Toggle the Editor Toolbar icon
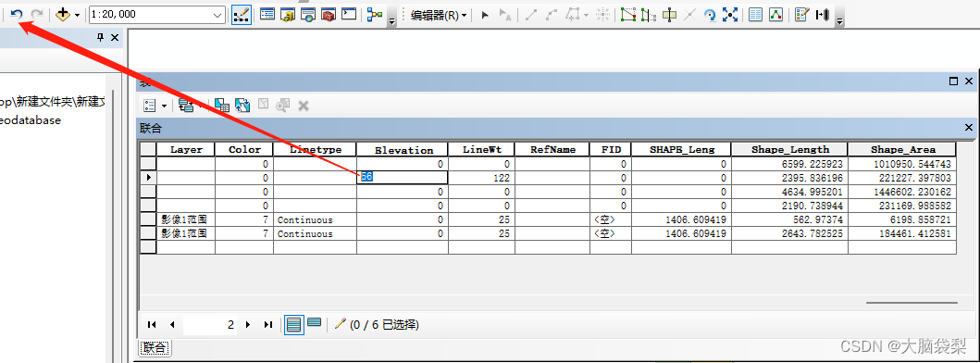This screenshot has width=980, height=363. (x=242, y=15)
